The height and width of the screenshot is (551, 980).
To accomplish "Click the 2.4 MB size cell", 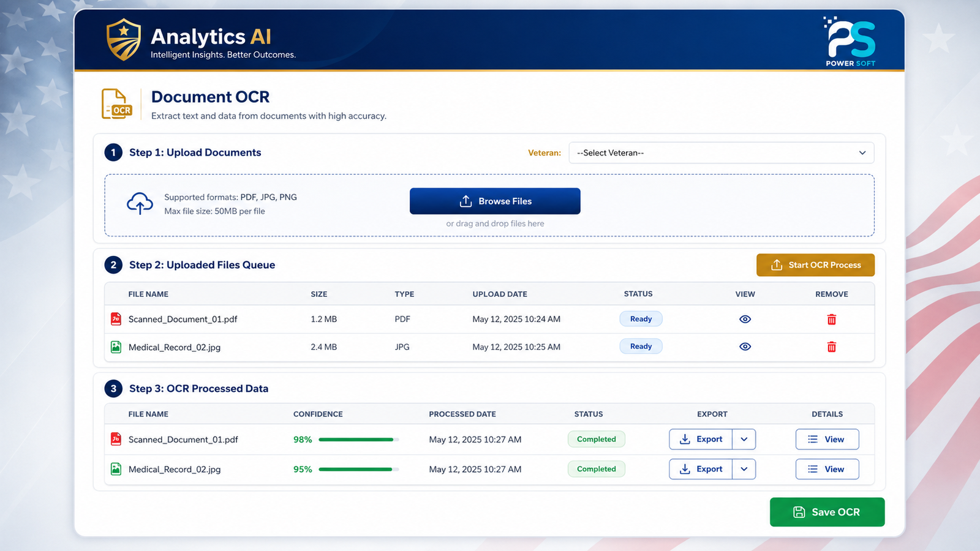I will (324, 347).
